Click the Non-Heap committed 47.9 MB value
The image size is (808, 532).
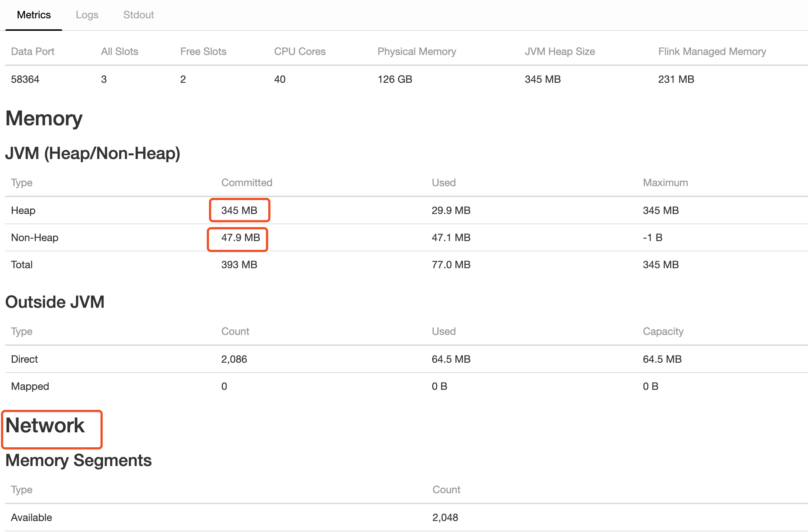tap(240, 238)
